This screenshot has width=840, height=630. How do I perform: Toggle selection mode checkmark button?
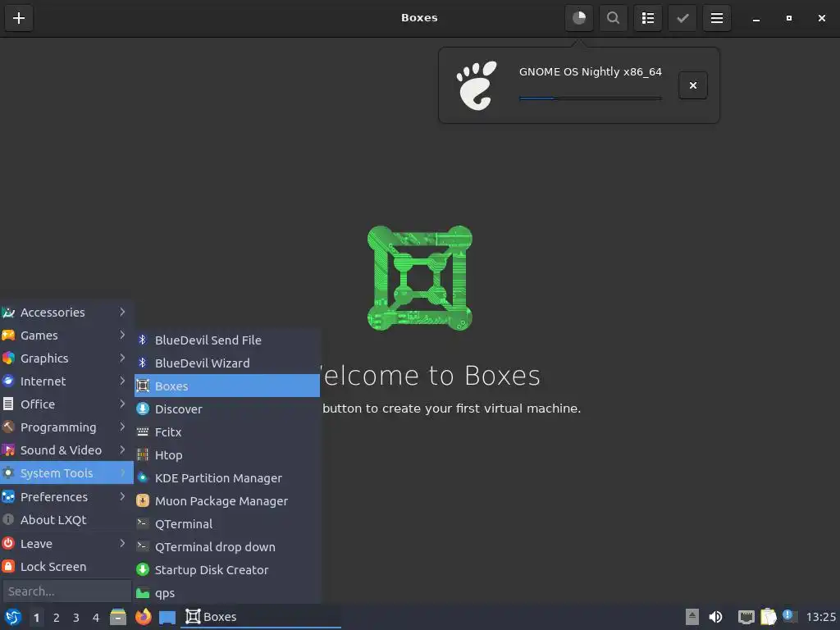point(682,18)
